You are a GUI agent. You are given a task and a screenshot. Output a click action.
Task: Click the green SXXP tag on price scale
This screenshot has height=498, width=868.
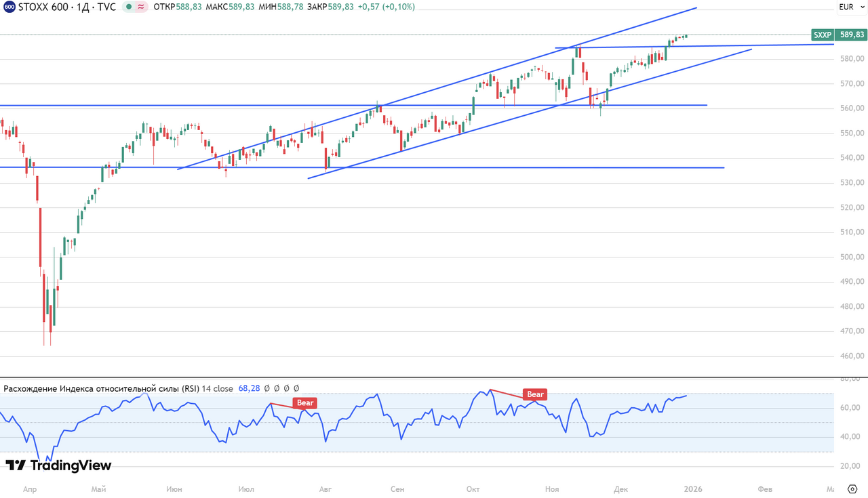(x=822, y=35)
